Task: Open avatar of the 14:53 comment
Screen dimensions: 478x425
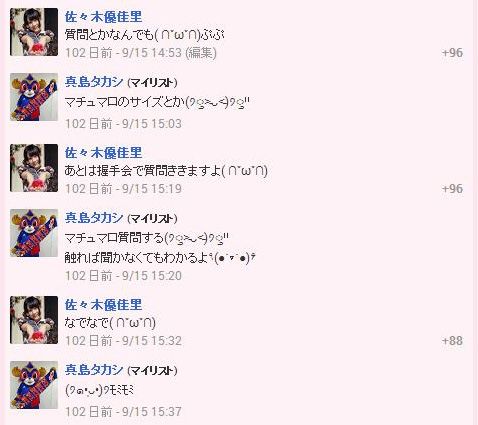Action: tap(34, 32)
